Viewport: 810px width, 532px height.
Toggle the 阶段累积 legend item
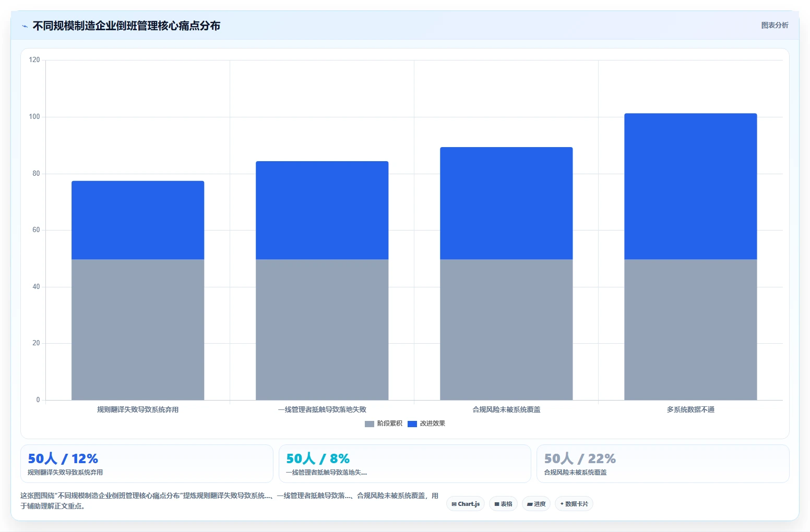(384, 424)
